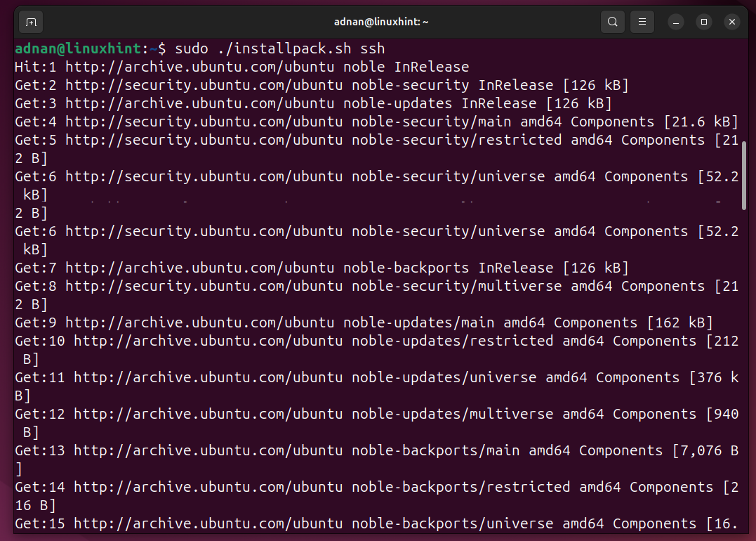Open the terminal search tool
Screen dimensions: 756x541
[x=612, y=22]
